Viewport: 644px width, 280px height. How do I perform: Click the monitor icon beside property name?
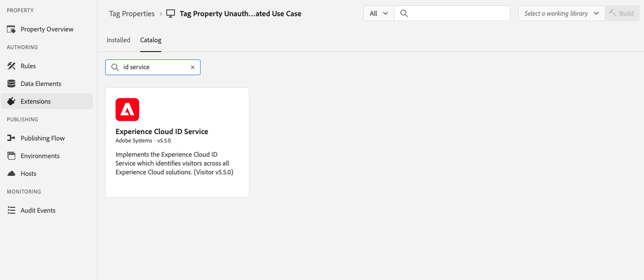click(x=171, y=14)
